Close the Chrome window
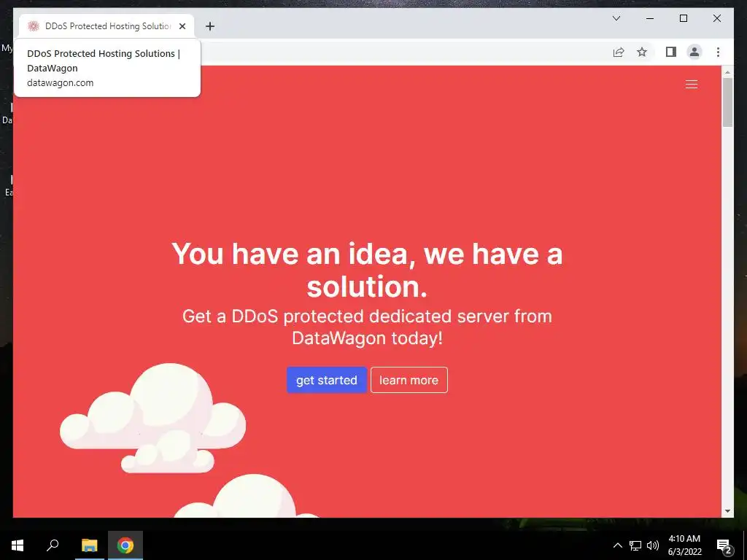 pyautogui.click(x=716, y=18)
